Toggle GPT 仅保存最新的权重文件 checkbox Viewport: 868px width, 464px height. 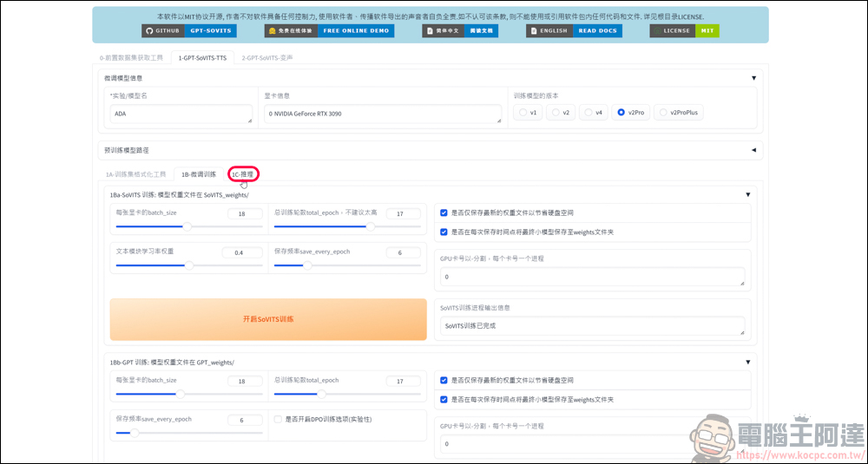(444, 381)
